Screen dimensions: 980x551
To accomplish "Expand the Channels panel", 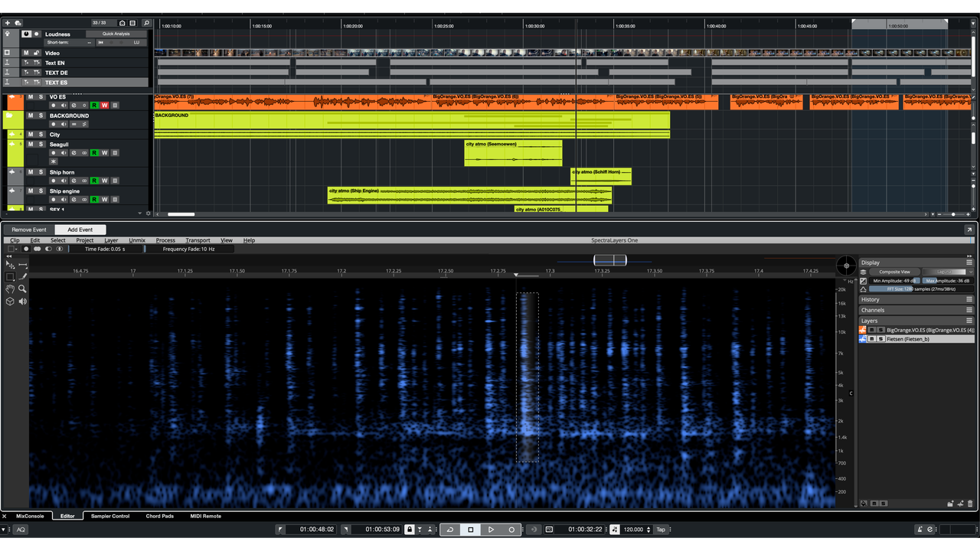I will (916, 310).
